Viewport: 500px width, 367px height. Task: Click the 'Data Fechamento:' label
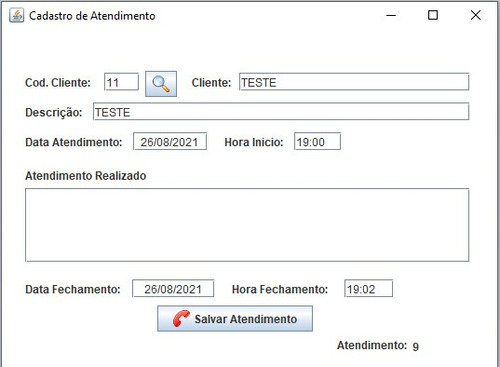coord(73,289)
